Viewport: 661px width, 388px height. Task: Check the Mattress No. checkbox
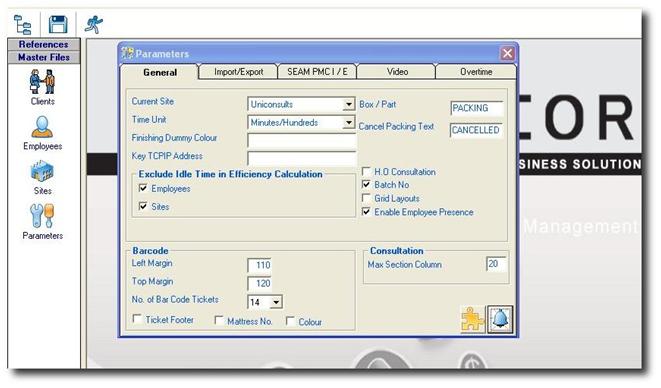tap(219, 321)
